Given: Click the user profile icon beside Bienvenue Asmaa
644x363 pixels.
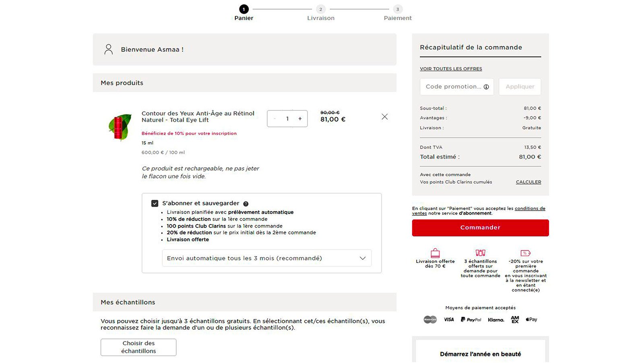Looking at the screenshot, I should point(108,49).
